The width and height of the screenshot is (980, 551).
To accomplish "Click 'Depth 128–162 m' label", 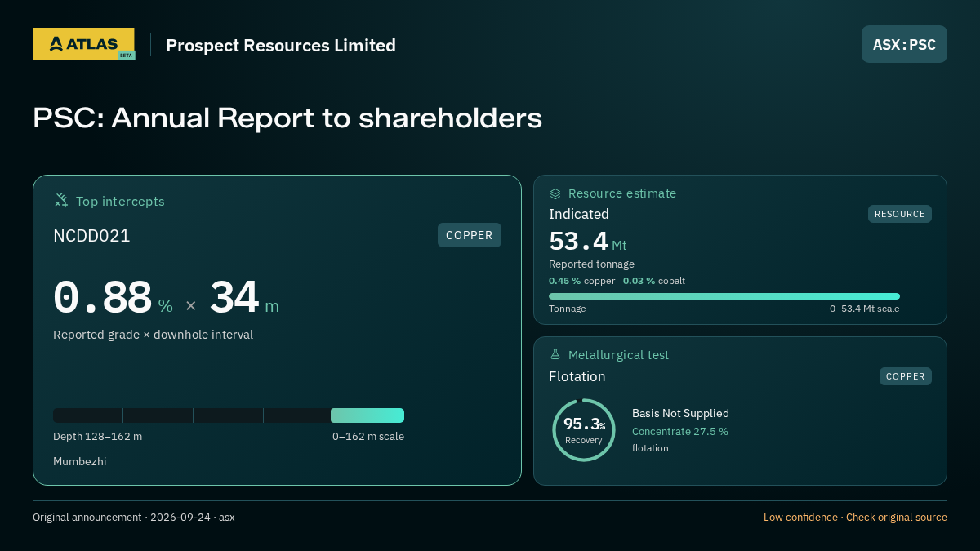I will 97,437.
